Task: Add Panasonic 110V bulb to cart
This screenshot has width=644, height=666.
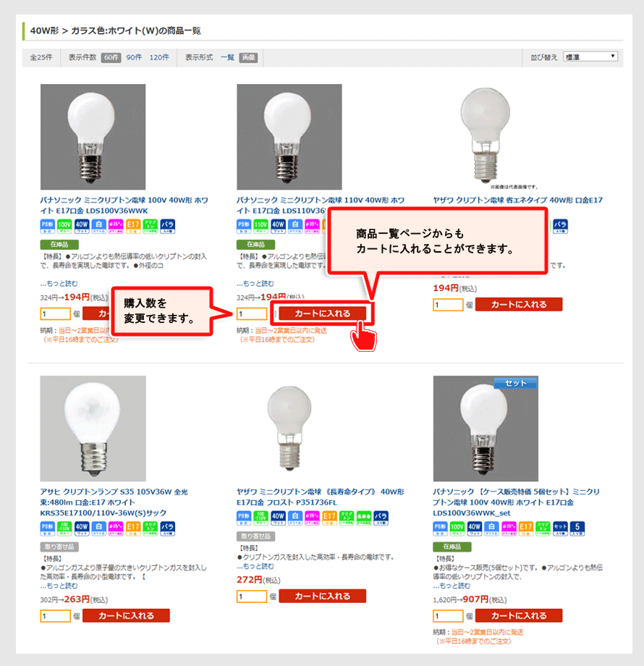Action: point(322,313)
